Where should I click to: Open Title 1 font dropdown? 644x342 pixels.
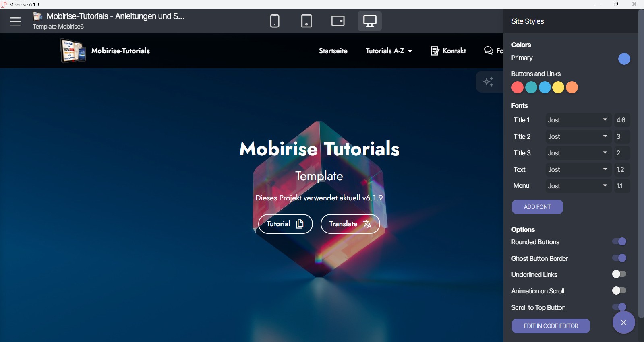pyautogui.click(x=578, y=120)
